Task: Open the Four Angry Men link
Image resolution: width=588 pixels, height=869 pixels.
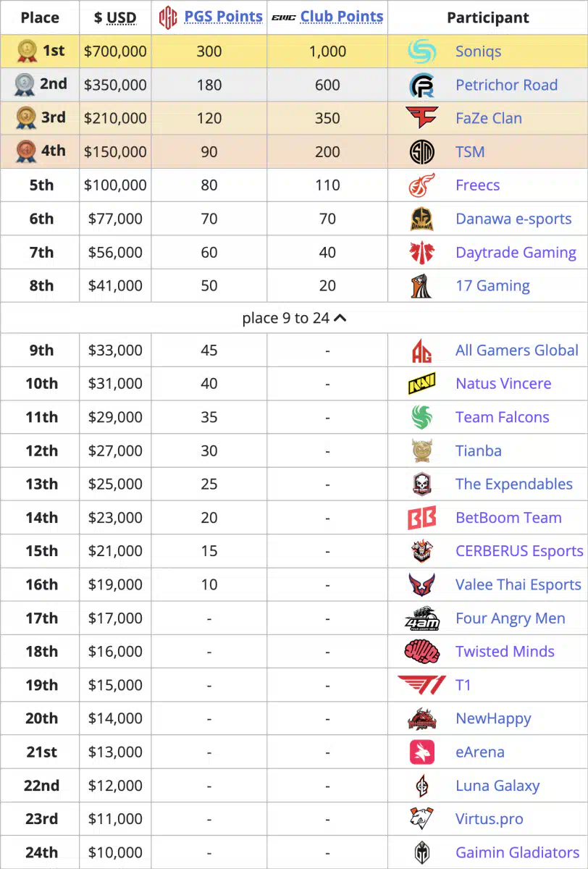Action: pos(511,618)
